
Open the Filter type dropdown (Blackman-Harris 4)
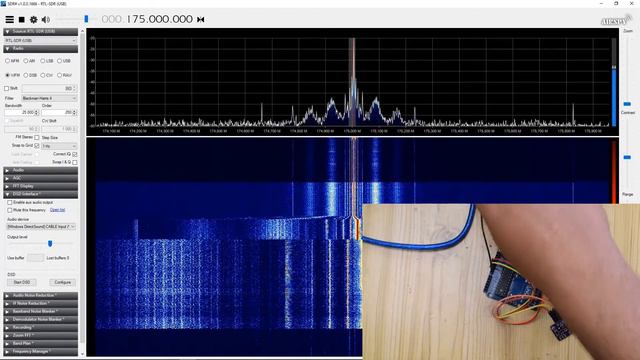[x=49, y=98]
